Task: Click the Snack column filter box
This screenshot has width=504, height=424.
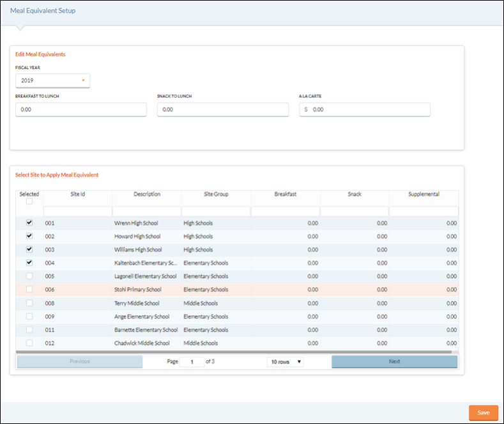Action: point(355,211)
